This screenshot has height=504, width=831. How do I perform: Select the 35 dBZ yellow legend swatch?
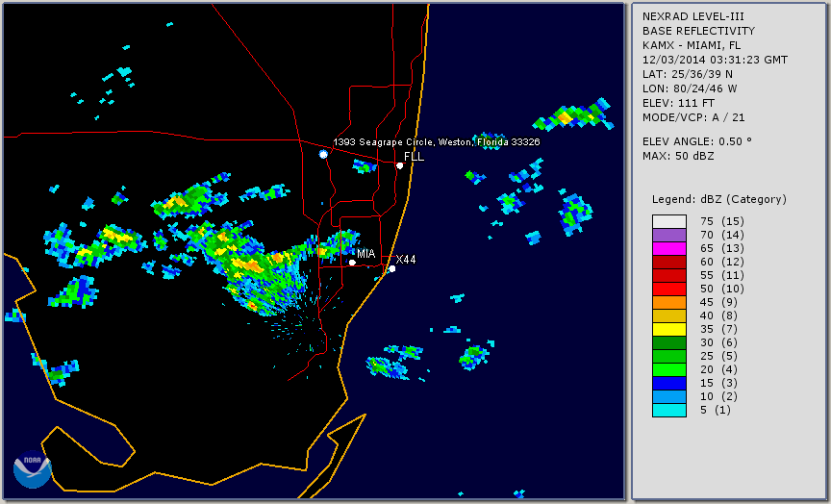coord(669,329)
